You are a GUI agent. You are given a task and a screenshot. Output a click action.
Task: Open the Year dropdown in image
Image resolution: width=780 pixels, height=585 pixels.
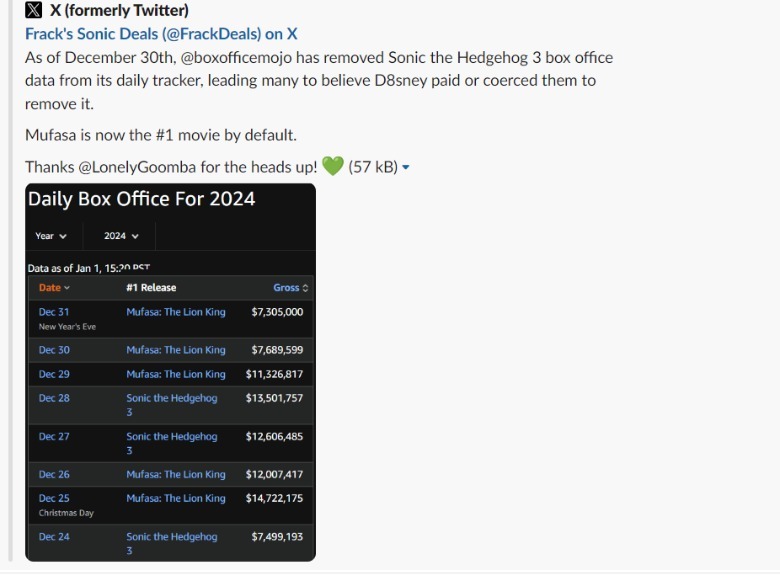point(51,236)
